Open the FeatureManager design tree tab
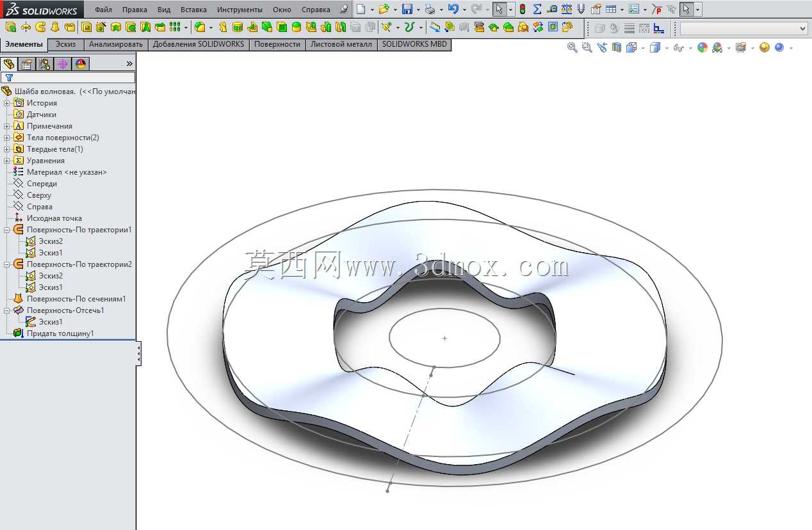812x530 pixels. point(9,64)
